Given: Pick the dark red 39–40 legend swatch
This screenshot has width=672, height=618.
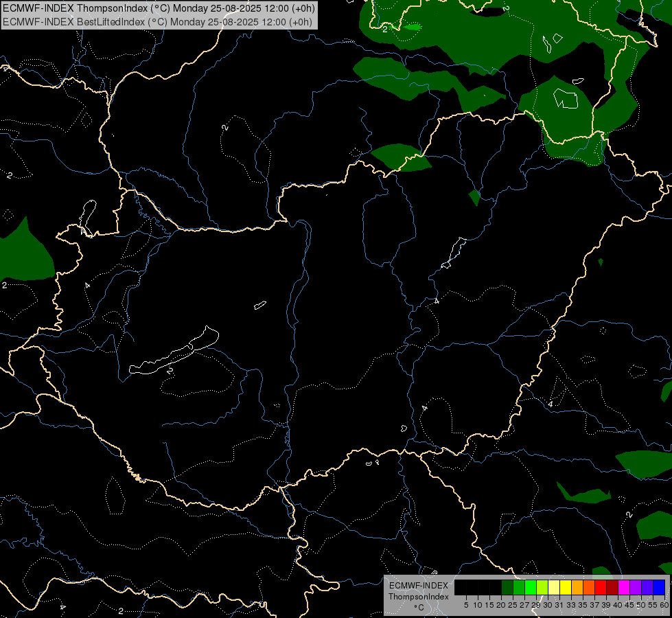Looking at the screenshot, I should pyautogui.click(x=612, y=587).
